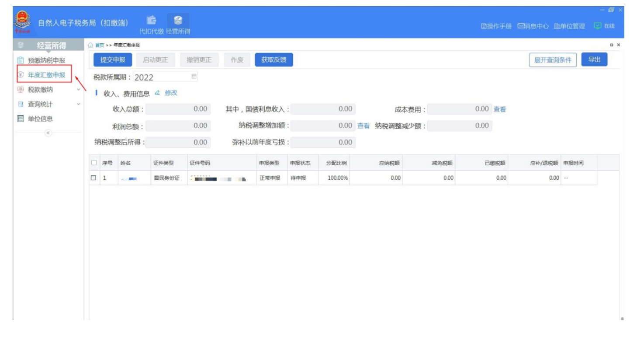644x342 pixels.
Task: Collapse the sidebar with the chevron handle
Action: [48, 133]
